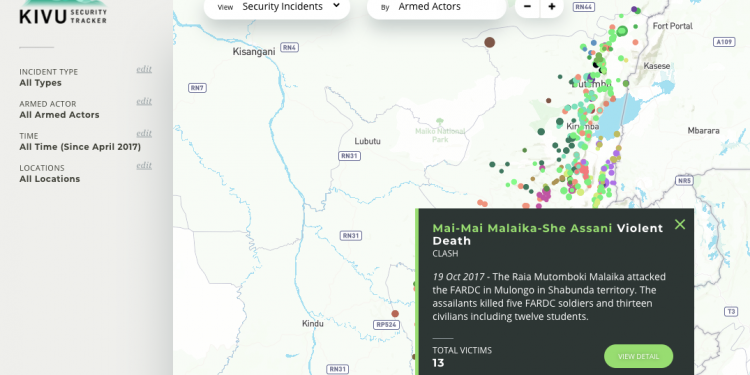Click the Kisangani city label on map
This screenshot has height=375, width=750.
254,52
